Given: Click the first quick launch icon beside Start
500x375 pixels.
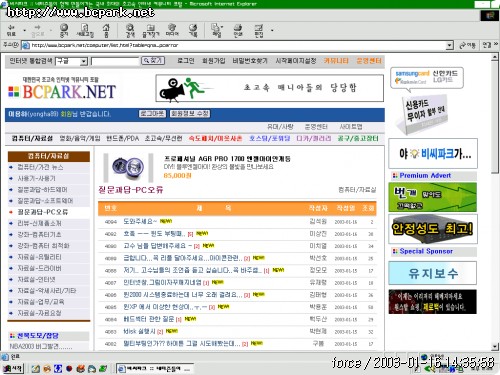Looking at the screenshot, I should click(36, 369).
